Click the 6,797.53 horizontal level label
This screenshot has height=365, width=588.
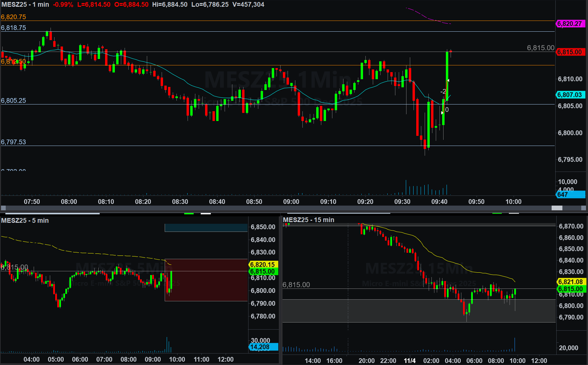(13, 142)
